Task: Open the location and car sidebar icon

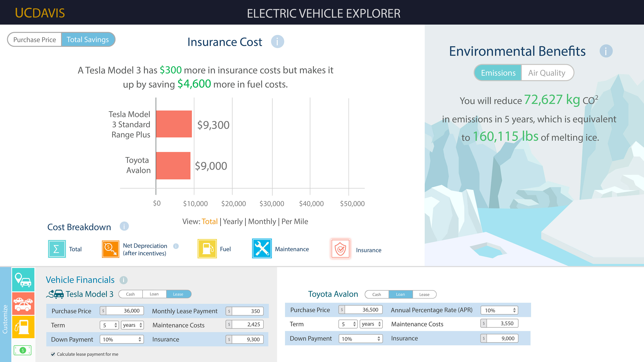Action: (x=23, y=280)
